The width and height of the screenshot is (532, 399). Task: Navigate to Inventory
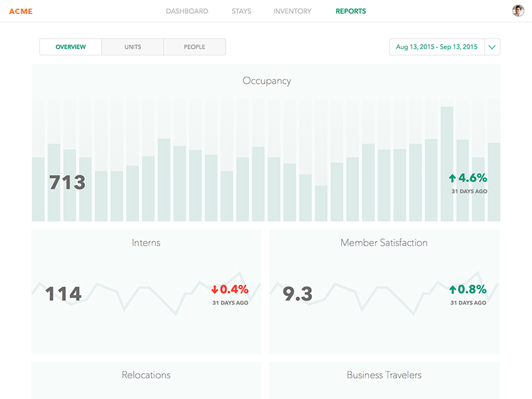(x=292, y=11)
